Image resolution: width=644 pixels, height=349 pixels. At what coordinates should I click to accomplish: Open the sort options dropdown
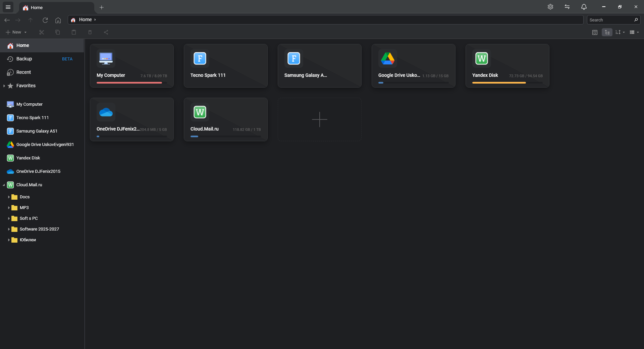(620, 32)
